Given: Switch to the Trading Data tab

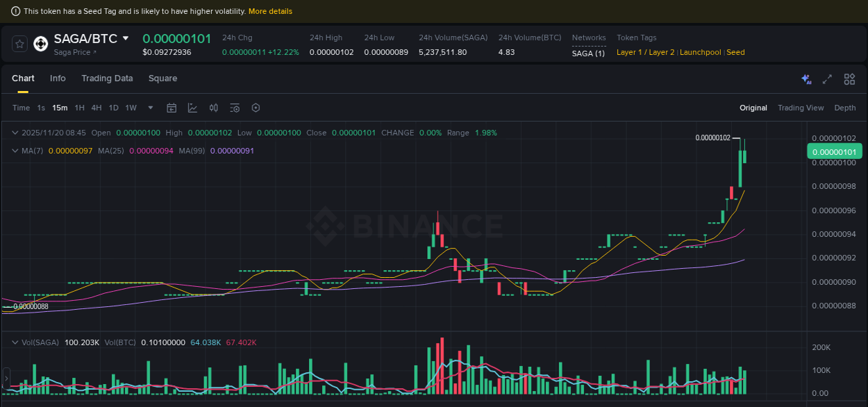Looking at the screenshot, I should coord(107,78).
